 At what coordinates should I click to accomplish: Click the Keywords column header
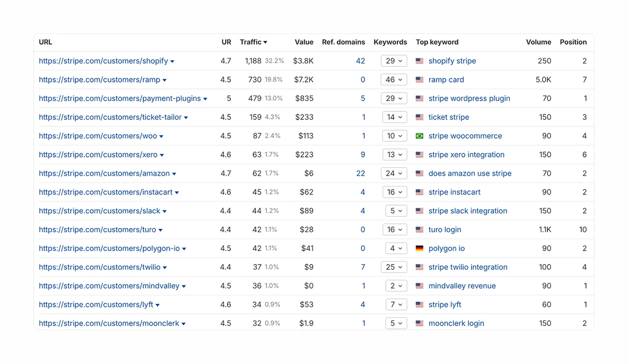[x=390, y=42]
